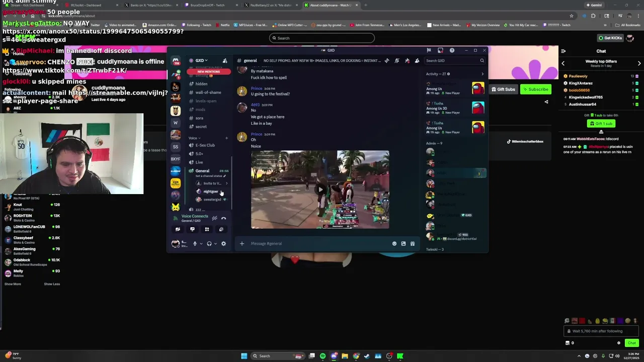
Task: Toggle camera on in voice panel
Action: [x=178, y=229]
